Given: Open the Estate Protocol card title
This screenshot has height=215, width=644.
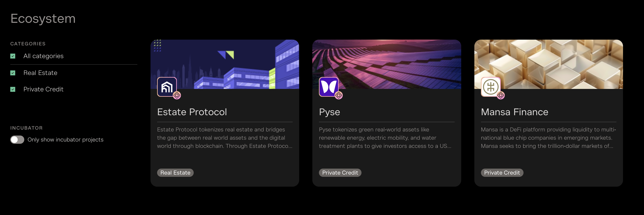Looking at the screenshot, I should coord(192,112).
